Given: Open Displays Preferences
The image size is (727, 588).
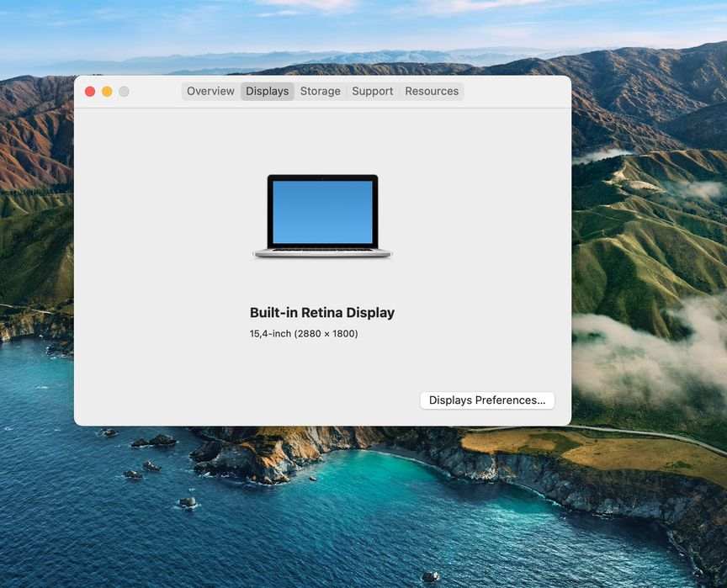Looking at the screenshot, I should click(x=487, y=400).
